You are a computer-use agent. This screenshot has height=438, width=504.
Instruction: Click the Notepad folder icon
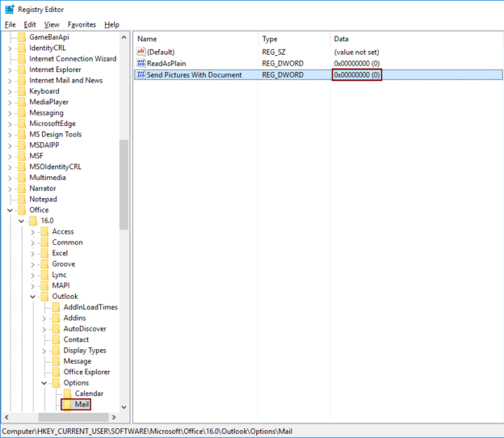pyautogui.click(x=22, y=200)
